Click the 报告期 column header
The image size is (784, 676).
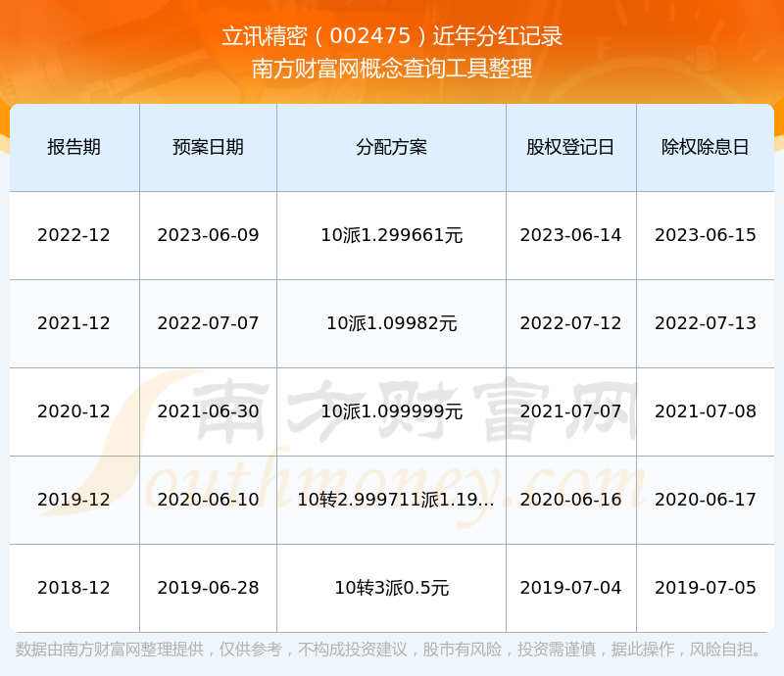pyautogui.click(x=74, y=148)
